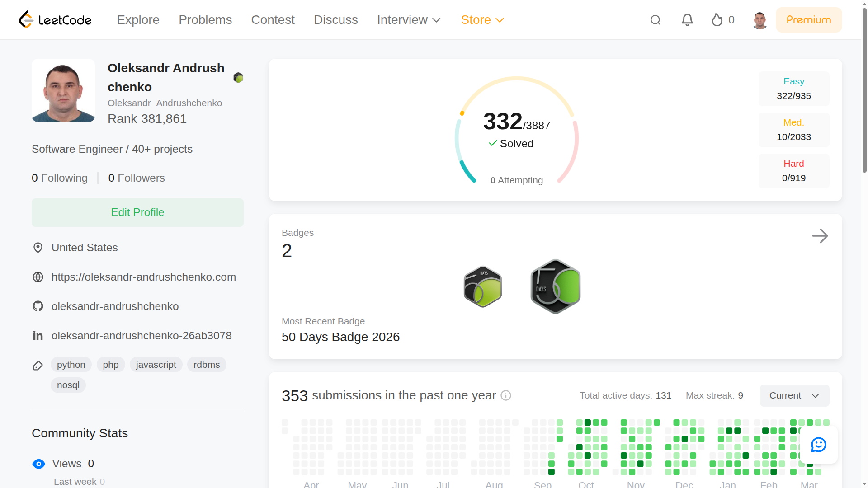The image size is (868, 488).
Task: Open badges list with the arrow icon
Action: tap(820, 236)
